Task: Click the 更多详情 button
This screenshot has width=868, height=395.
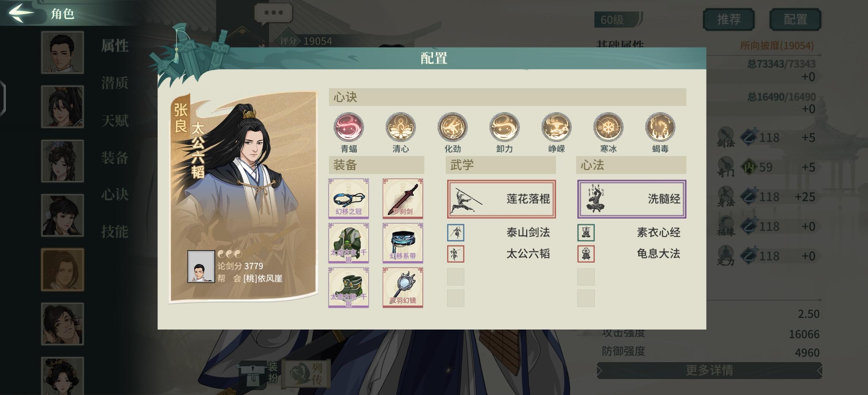Action: (x=709, y=370)
